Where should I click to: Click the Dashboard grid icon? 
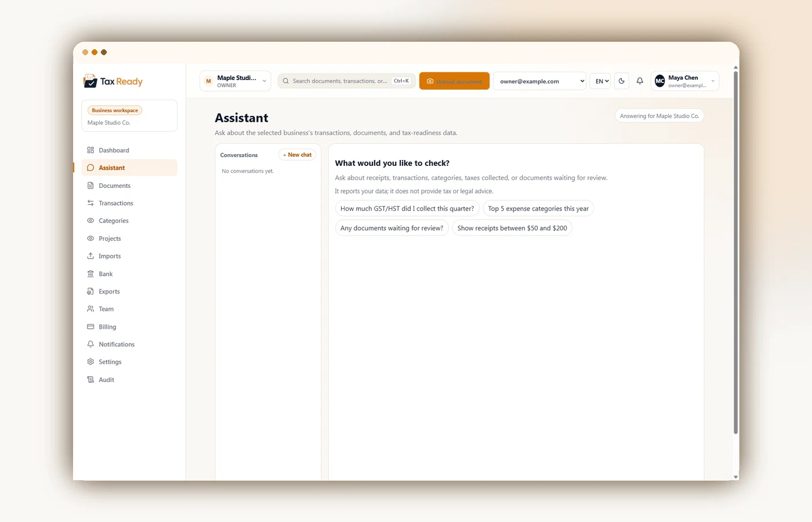(90, 150)
